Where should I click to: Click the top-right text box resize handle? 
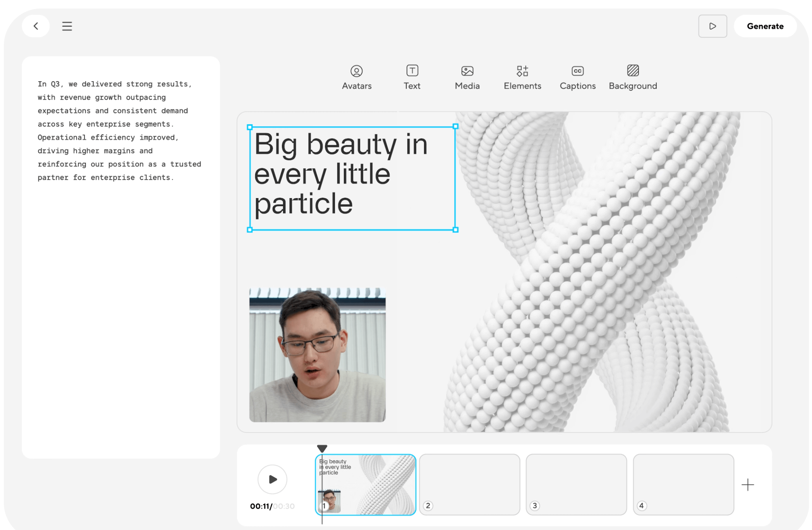point(455,127)
